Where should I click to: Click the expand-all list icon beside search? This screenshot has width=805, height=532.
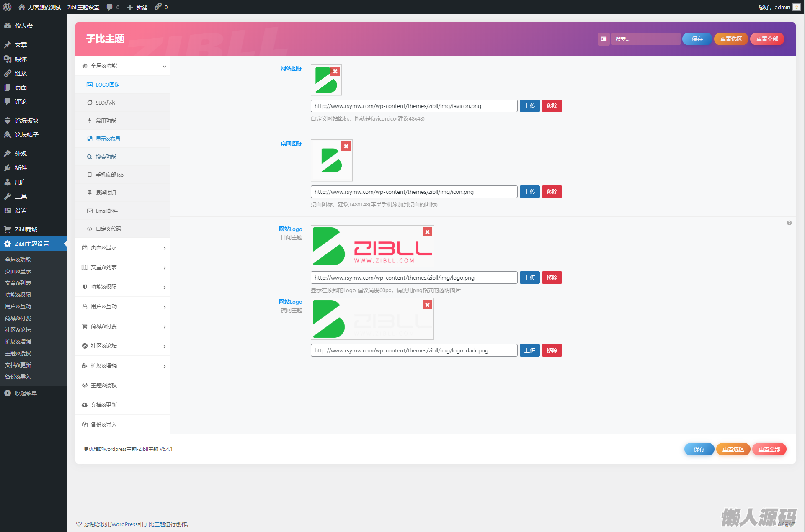click(604, 39)
